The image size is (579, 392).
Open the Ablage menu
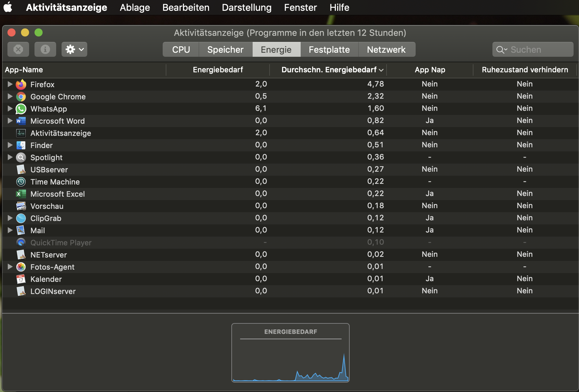(x=135, y=7)
